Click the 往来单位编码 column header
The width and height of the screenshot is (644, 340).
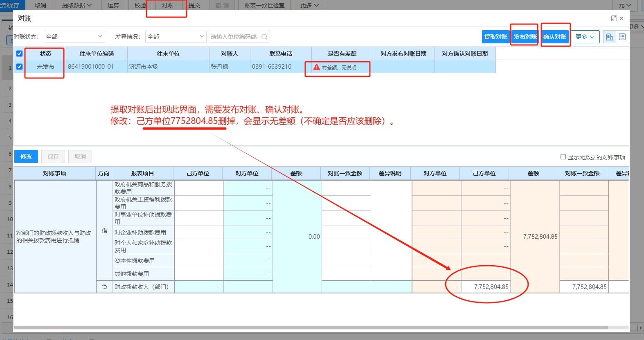pos(97,54)
